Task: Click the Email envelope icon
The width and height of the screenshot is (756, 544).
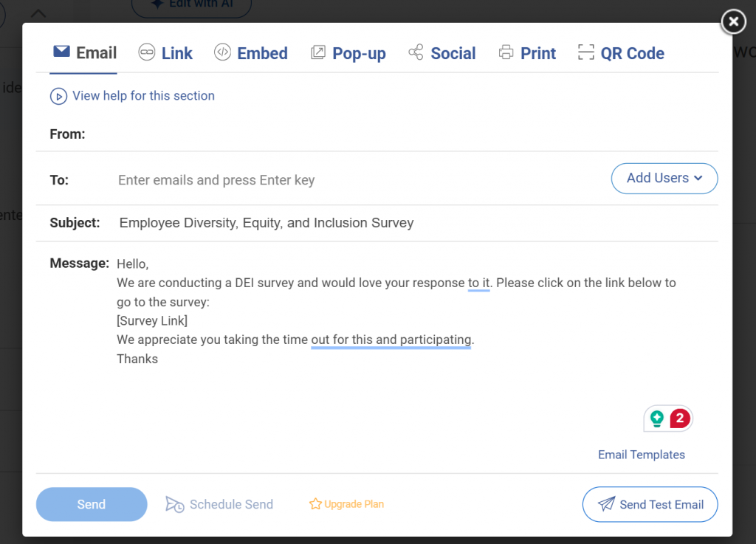Action: click(61, 52)
